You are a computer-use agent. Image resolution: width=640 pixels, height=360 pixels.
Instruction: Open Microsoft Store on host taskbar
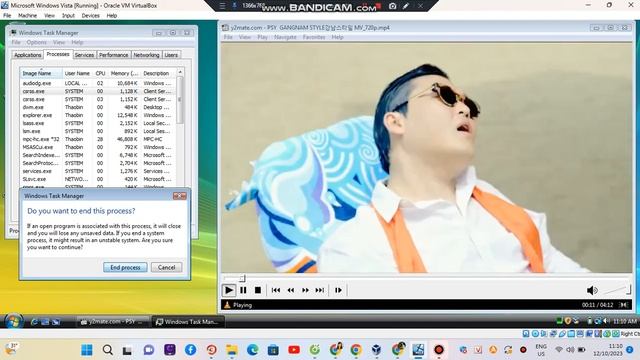tap(273, 350)
